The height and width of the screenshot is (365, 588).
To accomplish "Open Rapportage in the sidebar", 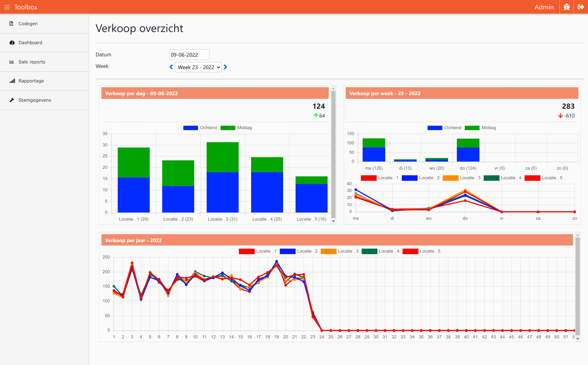I will pos(44,81).
